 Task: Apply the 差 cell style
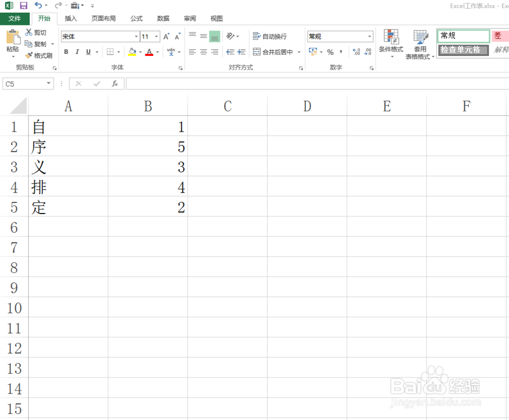pos(500,36)
